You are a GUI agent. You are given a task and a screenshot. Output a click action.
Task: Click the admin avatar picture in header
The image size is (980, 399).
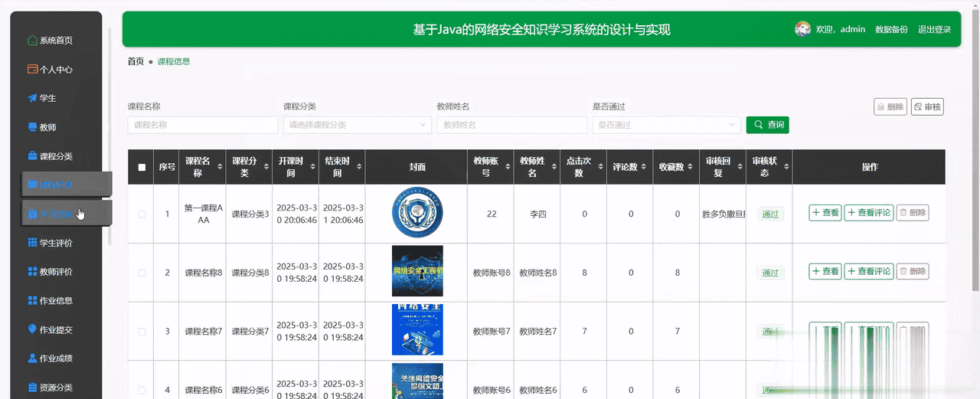click(802, 29)
